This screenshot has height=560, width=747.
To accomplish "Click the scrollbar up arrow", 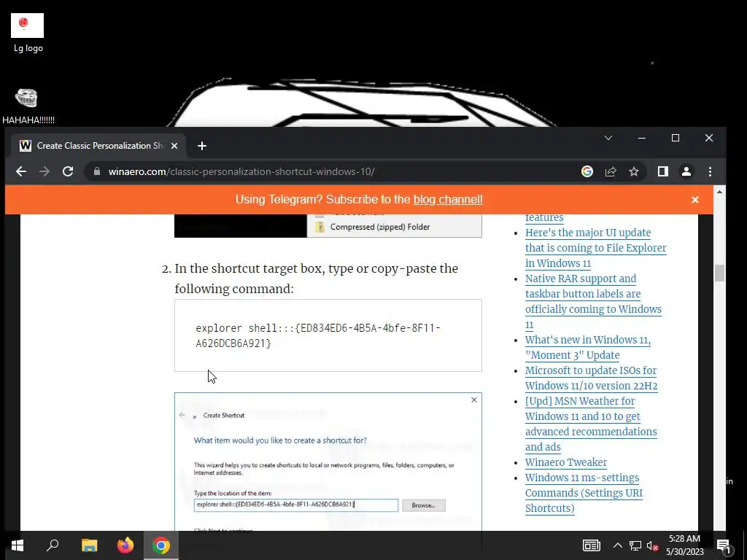I will (x=719, y=192).
